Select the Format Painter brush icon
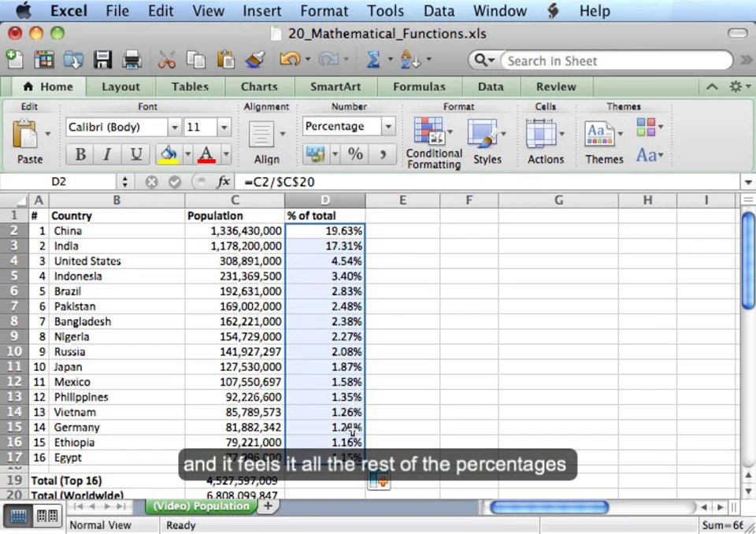Image resolution: width=756 pixels, height=534 pixels. tap(255, 60)
